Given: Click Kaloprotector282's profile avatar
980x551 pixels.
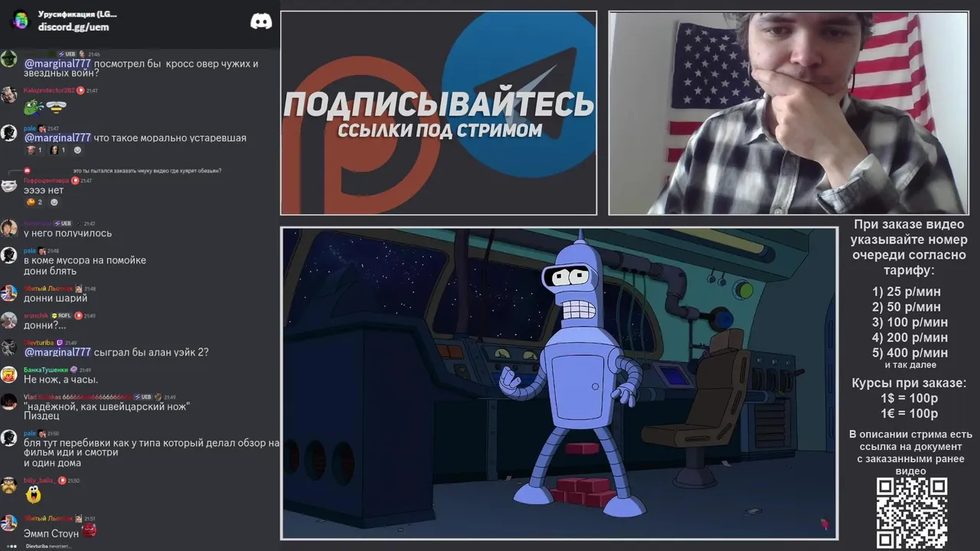Looking at the screenshot, I should [x=8, y=95].
